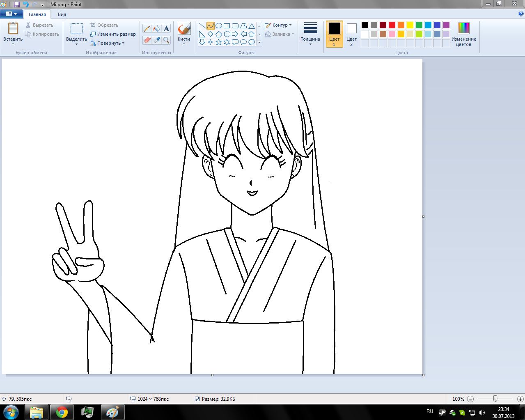This screenshot has width=525, height=420.
Task: Select the Color picker eyedropper tool
Action: point(156,40)
